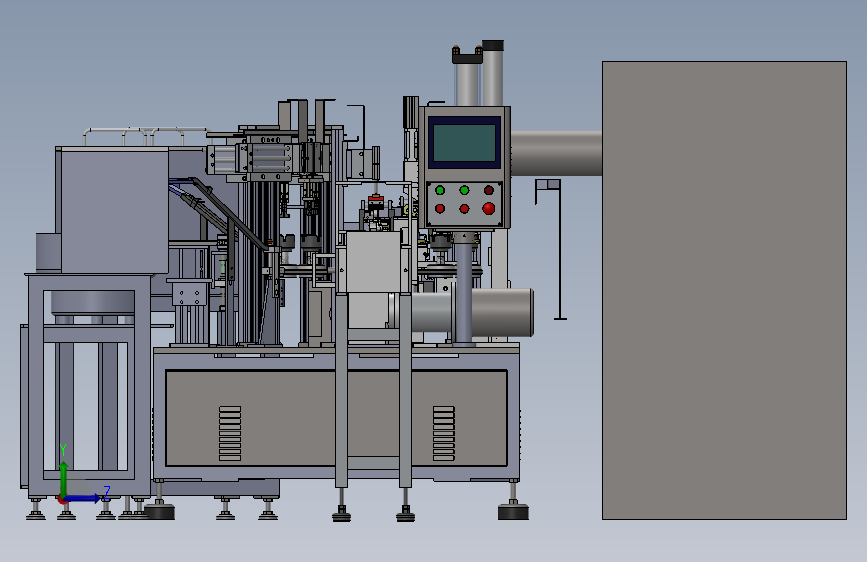Screen dimensions: 867x562
Task: Select the large red emergency stop button
Action: point(488,209)
